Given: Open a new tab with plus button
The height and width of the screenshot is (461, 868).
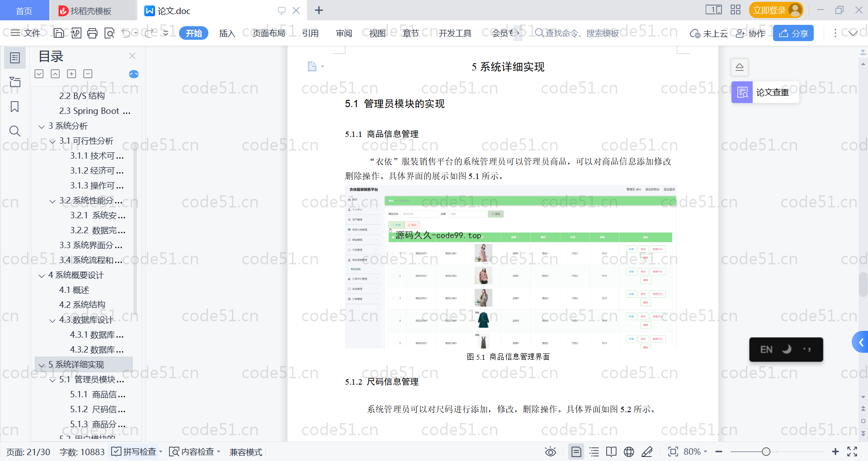Looking at the screenshot, I should [x=319, y=10].
